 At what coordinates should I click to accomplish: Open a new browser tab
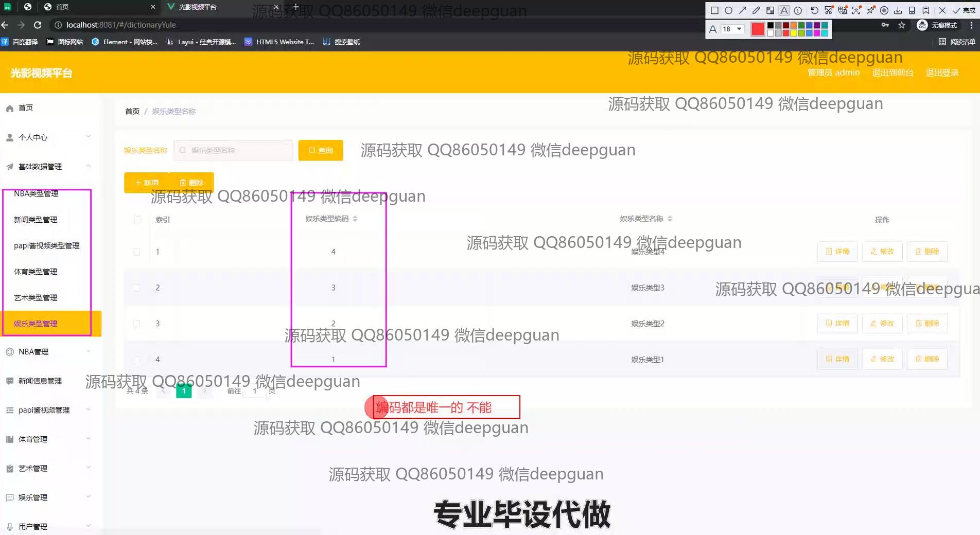click(x=295, y=7)
